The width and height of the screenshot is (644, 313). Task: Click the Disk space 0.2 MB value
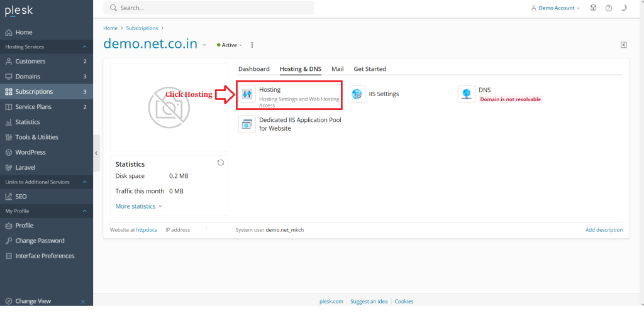coord(179,176)
